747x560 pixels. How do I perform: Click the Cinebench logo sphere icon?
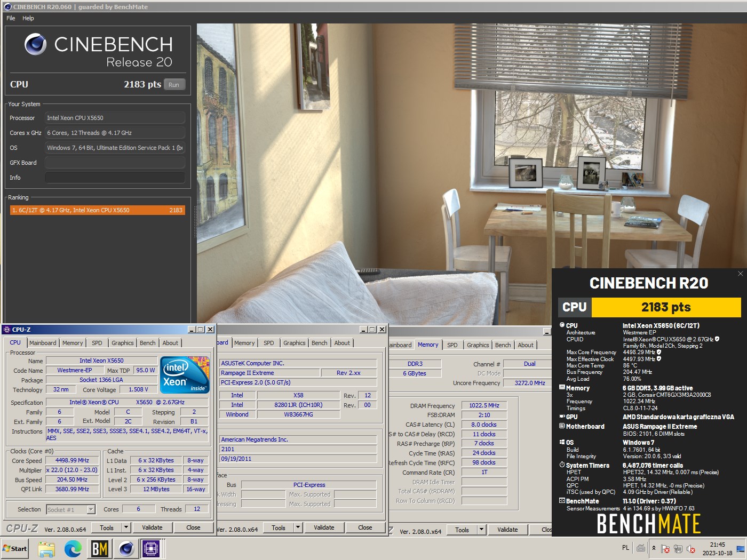(36, 44)
